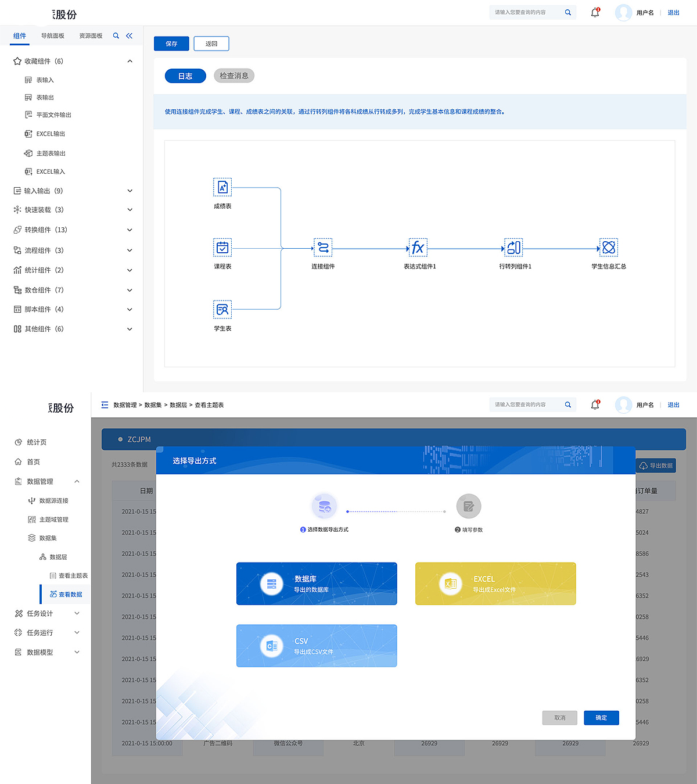This screenshot has height=784, width=697.
Task: Open 查看主题表 sidebar item
Action: point(69,575)
